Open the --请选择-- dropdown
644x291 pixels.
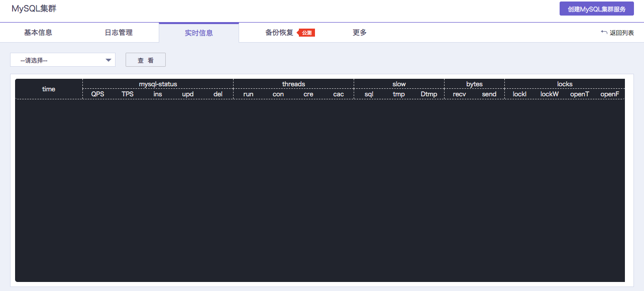click(x=63, y=60)
